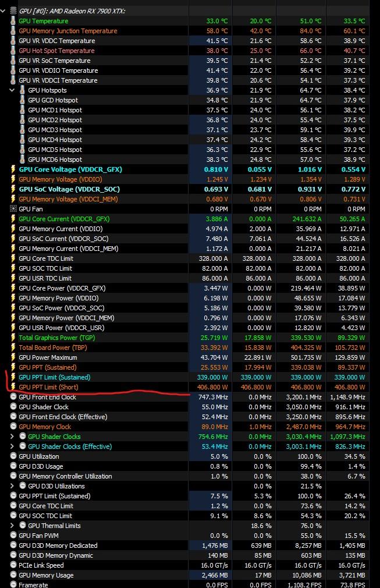The image size is (380, 588).
Task: Click the 76.0 % maximum thermal limits value
Action: pyautogui.click(x=311, y=526)
